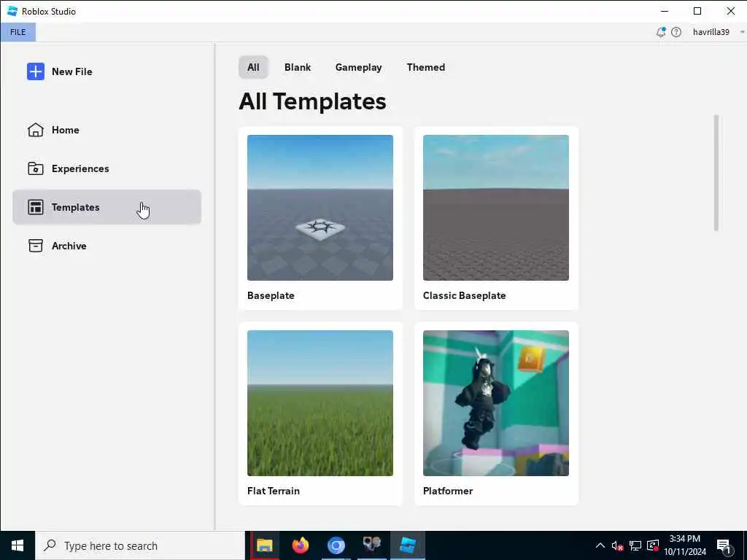Open the Flat Terrain template thumbnail

click(x=320, y=402)
